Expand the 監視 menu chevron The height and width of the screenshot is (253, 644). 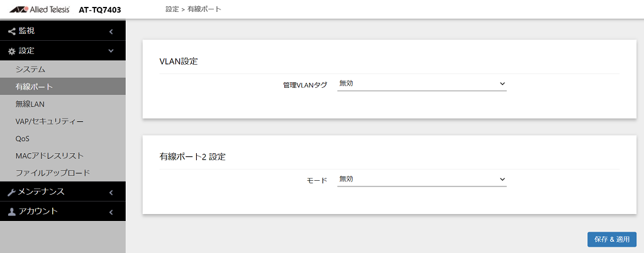tap(111, 31)
